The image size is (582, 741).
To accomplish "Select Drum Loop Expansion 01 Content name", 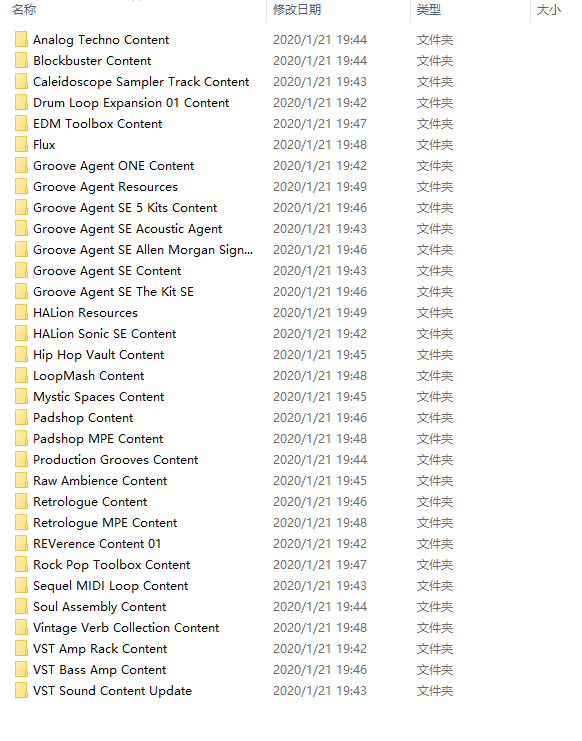I will point(131,103).
